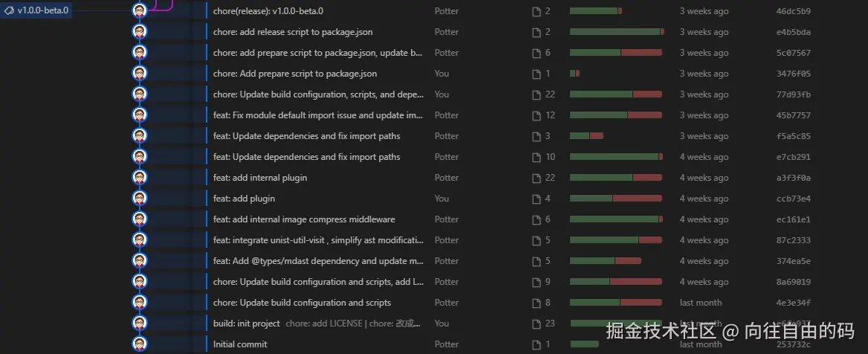Select 'feat: integrate unist-util-visit' commit message

pyautogui.click(x=318, y=240)
